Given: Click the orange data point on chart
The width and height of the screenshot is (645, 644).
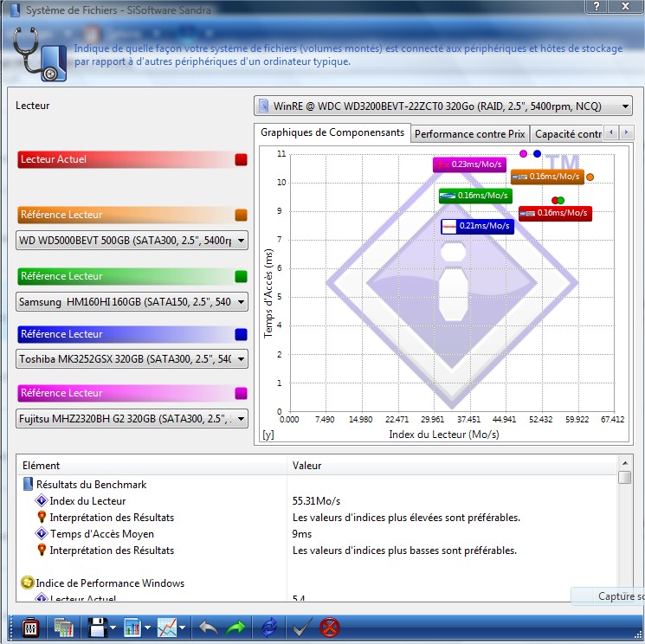Looking at the screenshot, I should [x=590, y=177].
